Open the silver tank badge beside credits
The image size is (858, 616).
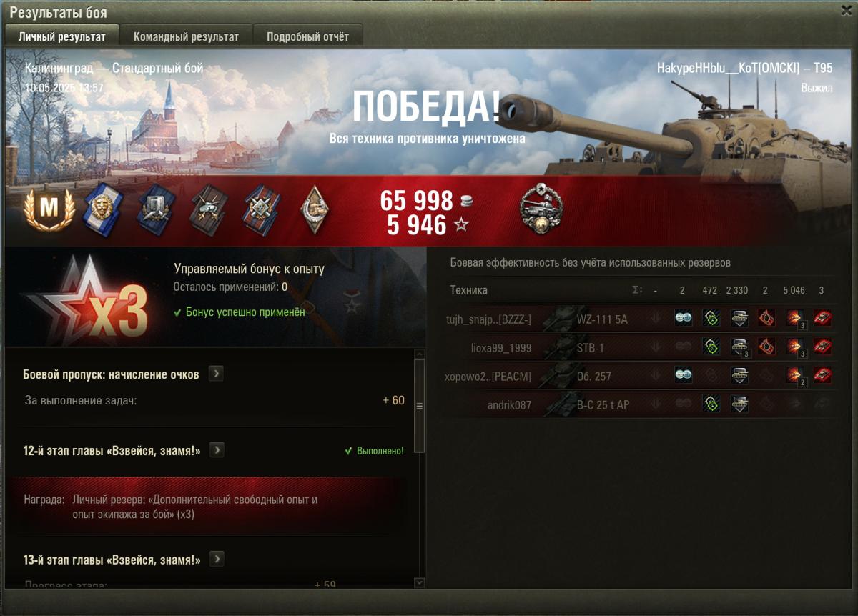click(541, 207)
